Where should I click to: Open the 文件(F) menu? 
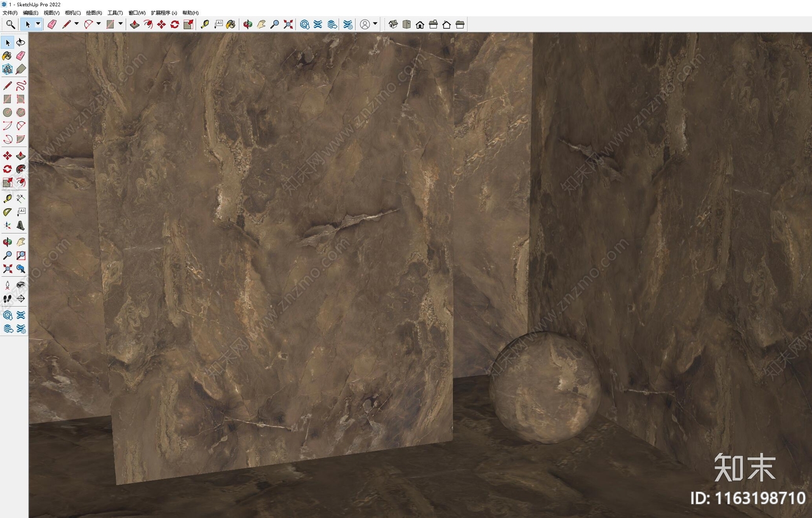10,13
